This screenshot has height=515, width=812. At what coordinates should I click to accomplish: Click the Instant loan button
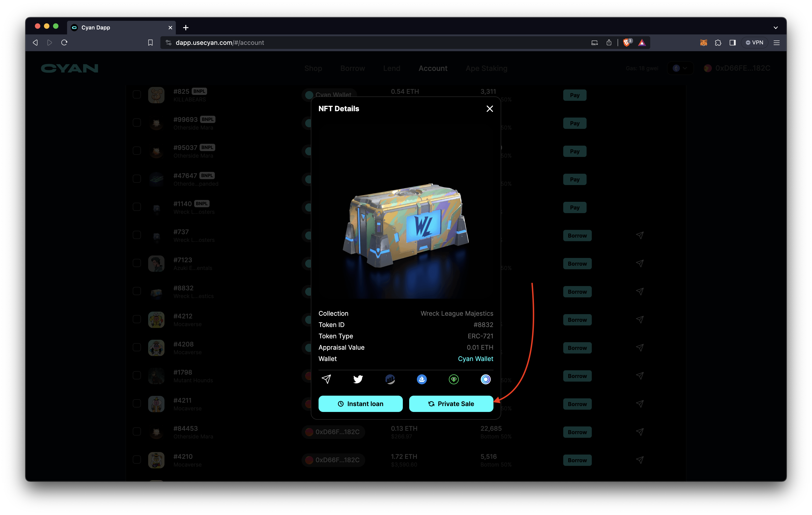click(360, 403)
